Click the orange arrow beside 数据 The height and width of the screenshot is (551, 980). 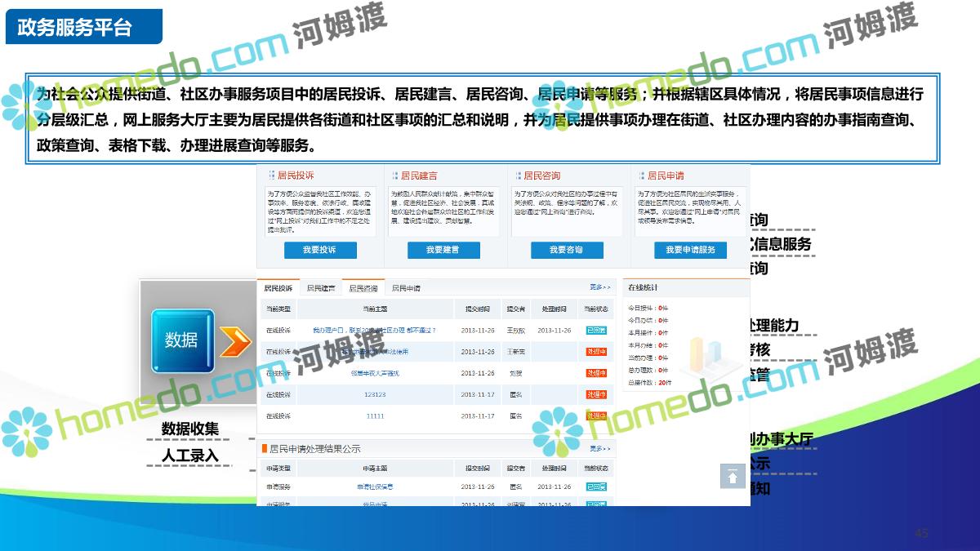click(x=234, y=341)
